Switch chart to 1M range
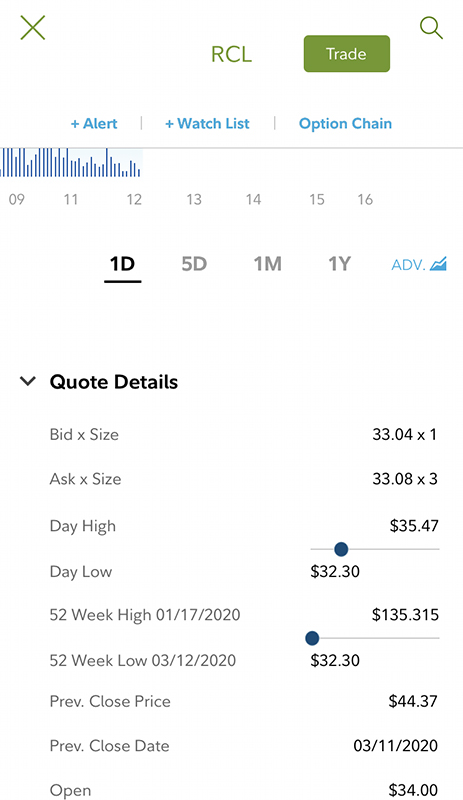 pyautogui.click(x=267, y=264)
